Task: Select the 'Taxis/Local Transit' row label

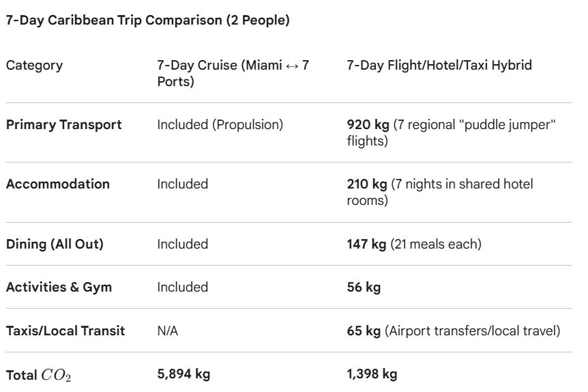Action: pyautogui.click(x=65, y=331)
